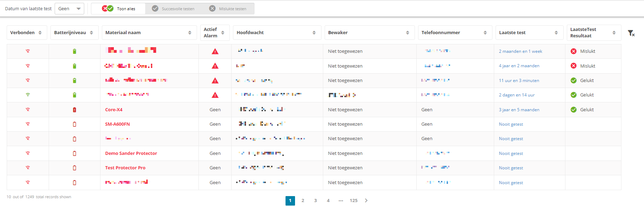Click the clear filters funnel icon
This screenshot has width=644, height=207.
(631, 33)
